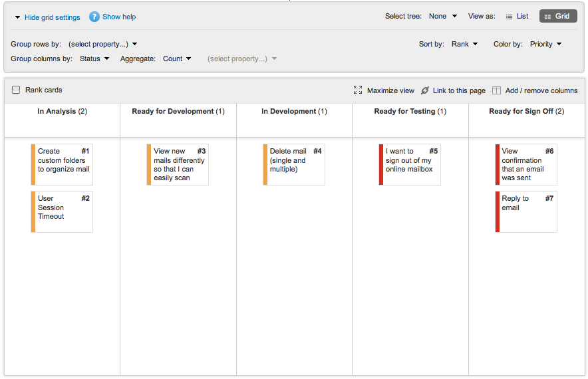The width and height of the screenshot is (588, 379).
Task: Click the In Analysis column header
Action: [x=62, y=112]
